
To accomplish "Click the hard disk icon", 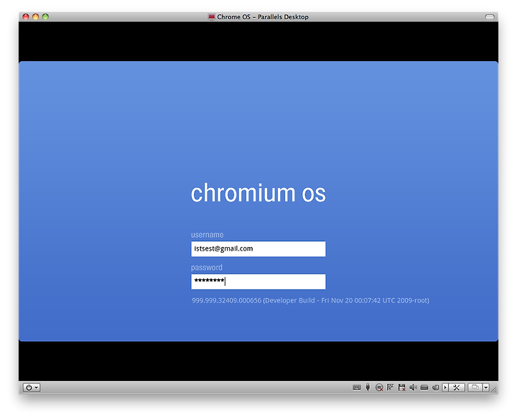I will point(424,388).
